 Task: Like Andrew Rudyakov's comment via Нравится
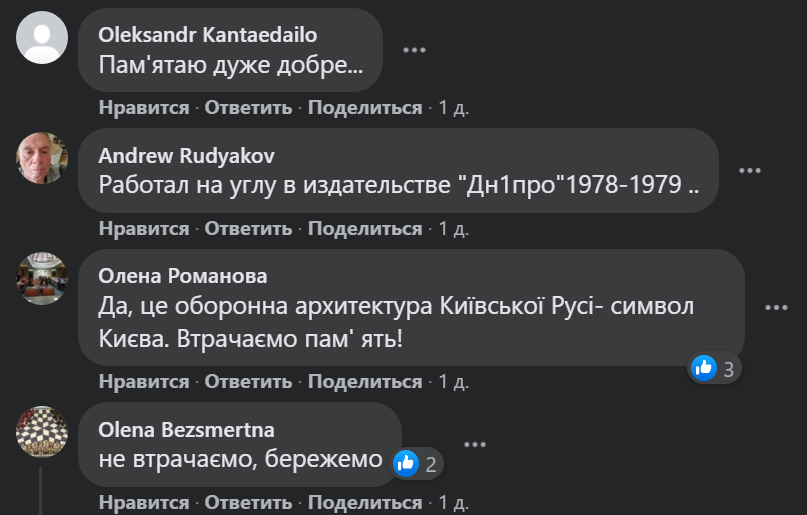point(144,229)
